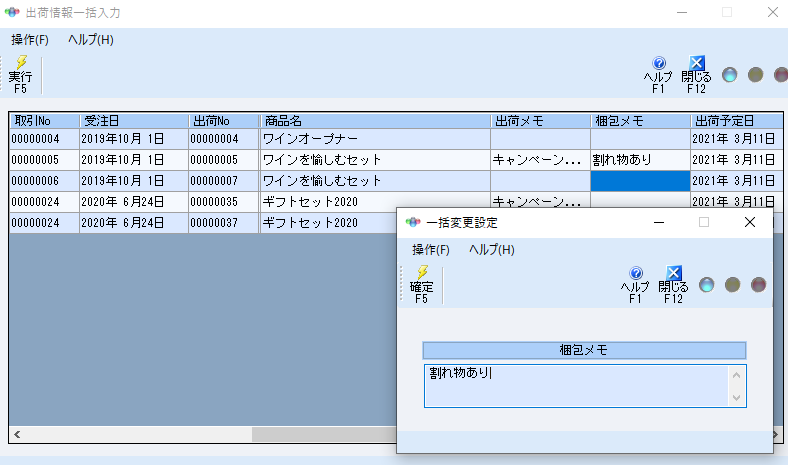The image size is (788, 465).
Task: Select 割れ物あり cell in row 00000005
Action: pos(640,160)
